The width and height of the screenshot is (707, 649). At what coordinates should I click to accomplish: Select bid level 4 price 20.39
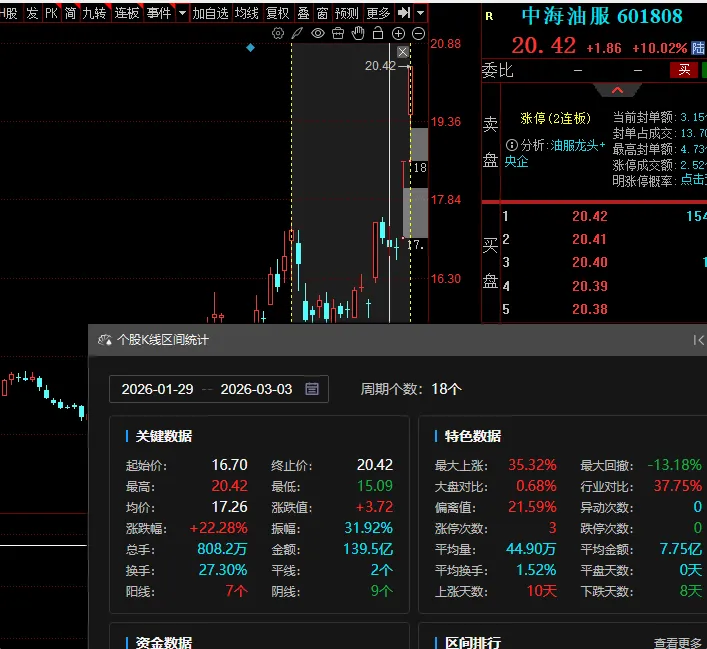click(x=590, y=286)
